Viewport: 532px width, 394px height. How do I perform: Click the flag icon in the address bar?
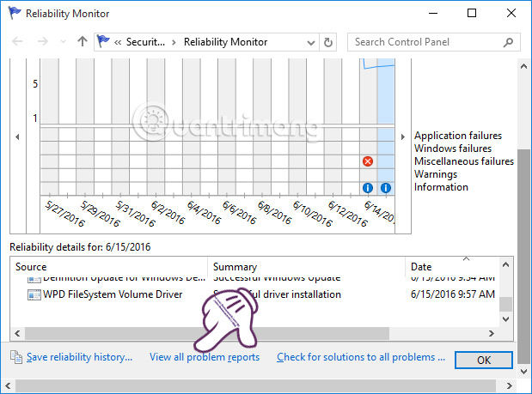click(103, 41)
